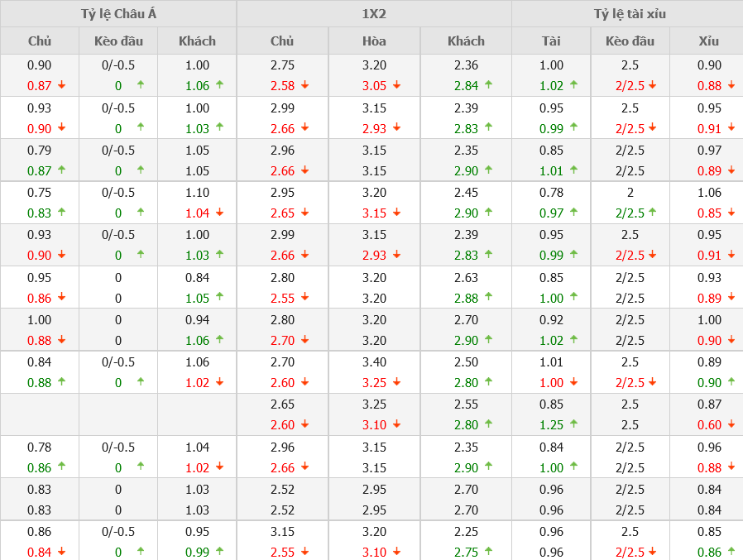
Task: Click the red down arrow beside 3.05
Action: (397, 84)
